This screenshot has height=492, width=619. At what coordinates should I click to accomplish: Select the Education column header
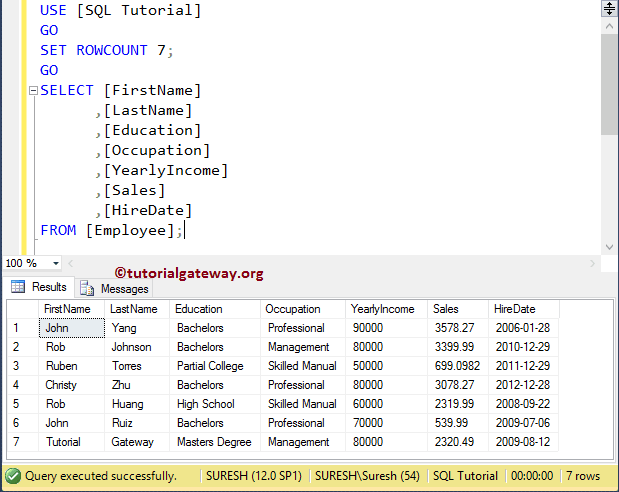point(215,309)
